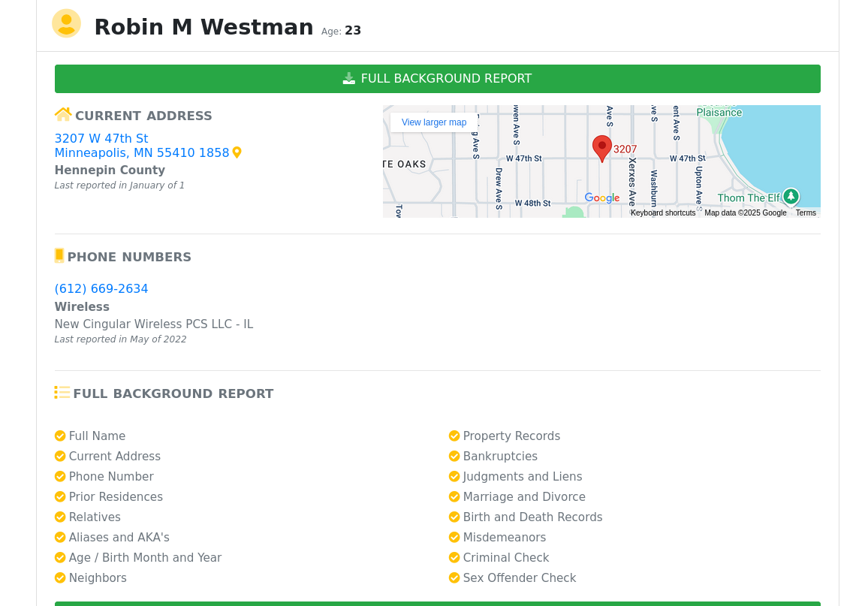Click the Relatives list text
868x606 pixels.
(x=95, y=517)
